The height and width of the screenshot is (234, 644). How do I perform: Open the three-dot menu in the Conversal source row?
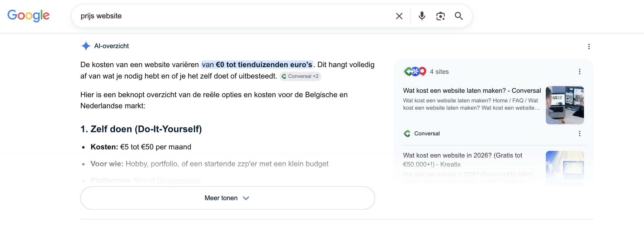point(580,134)
